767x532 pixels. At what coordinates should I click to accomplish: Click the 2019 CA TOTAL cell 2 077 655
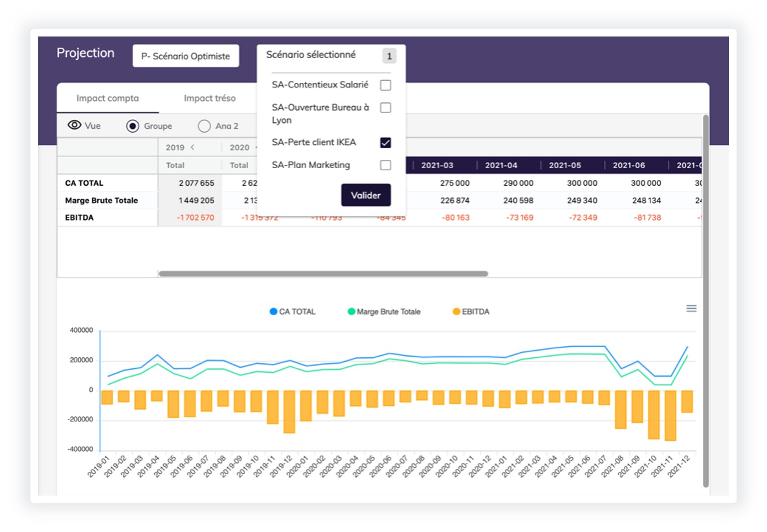[196, 183]
